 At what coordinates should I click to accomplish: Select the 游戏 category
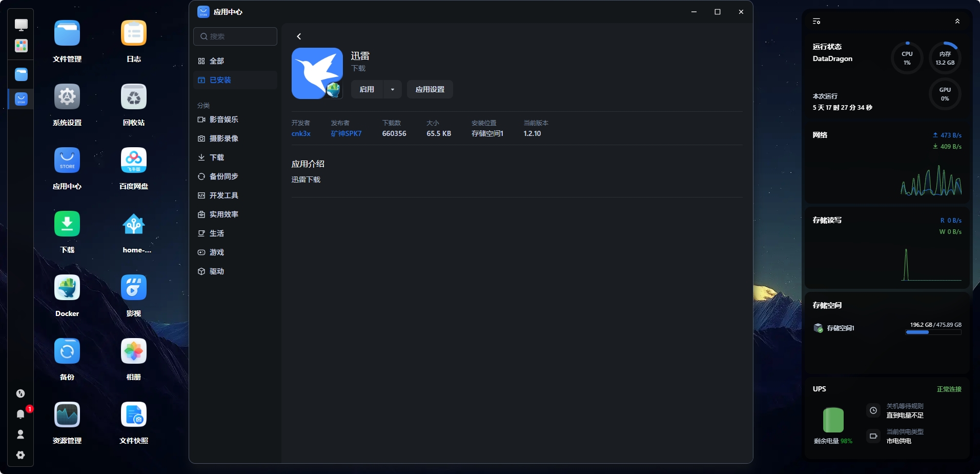235,252
